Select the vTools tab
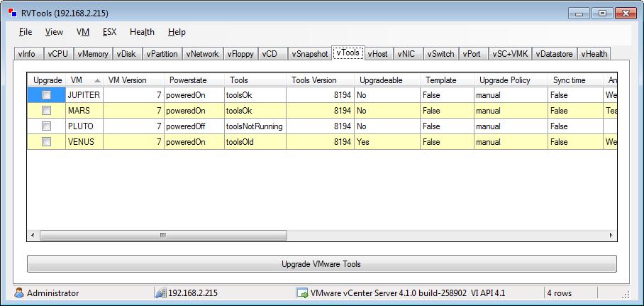 [x=348, y=53]
